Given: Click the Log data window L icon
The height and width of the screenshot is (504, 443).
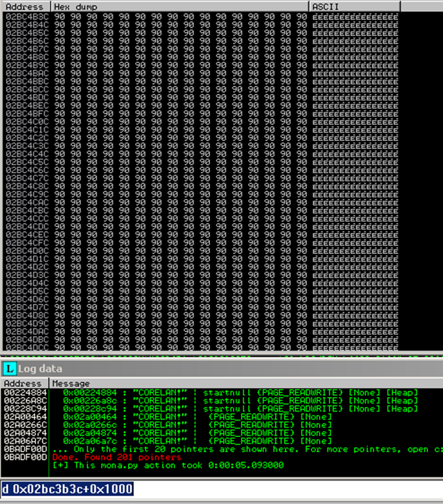Looking at the screenshot, I should (9, 369).
